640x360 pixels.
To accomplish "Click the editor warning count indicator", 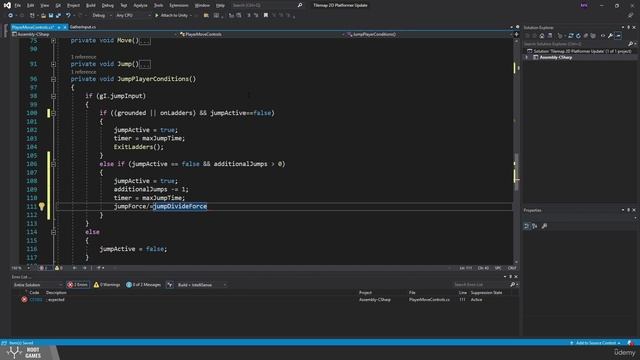I will click(x=59, y=268).
